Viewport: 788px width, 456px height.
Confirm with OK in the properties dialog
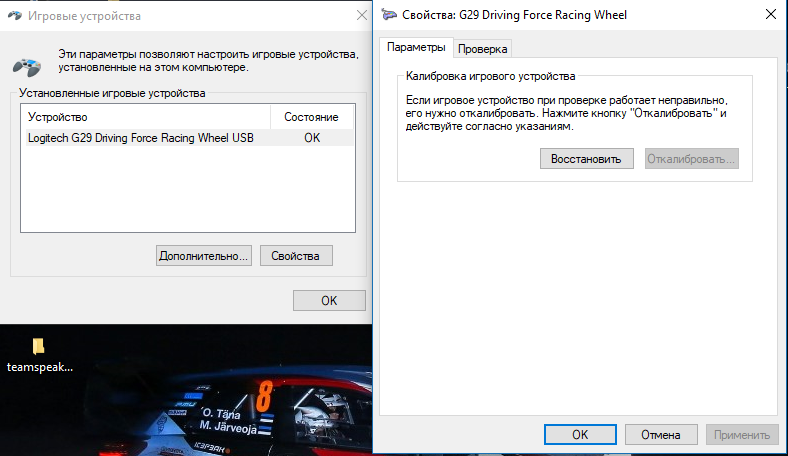(x=579, y=435)
